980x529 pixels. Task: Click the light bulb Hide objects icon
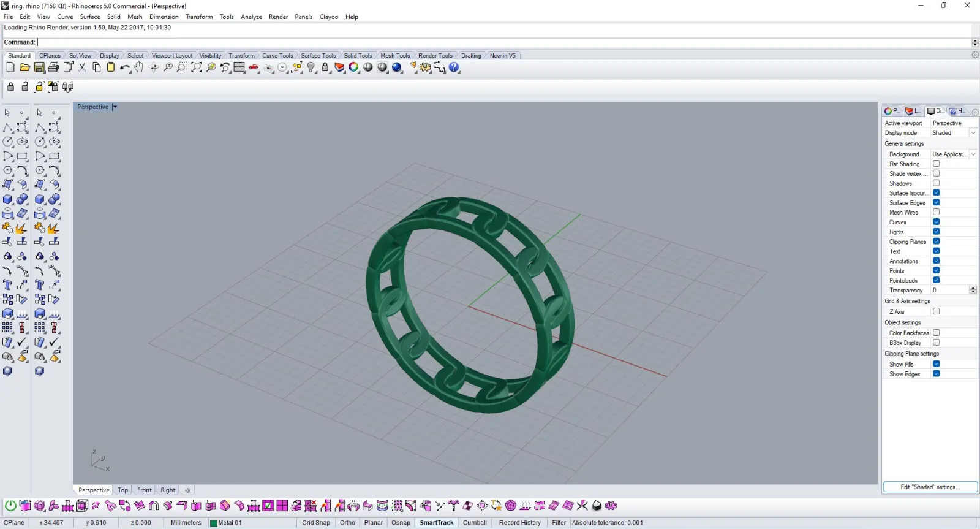click(311, 67)
